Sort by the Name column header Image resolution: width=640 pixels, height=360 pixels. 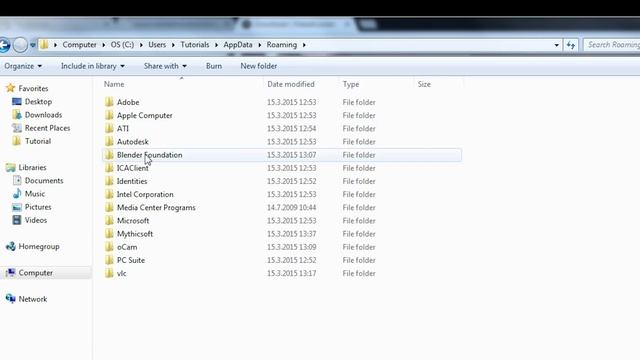point(181,84)
